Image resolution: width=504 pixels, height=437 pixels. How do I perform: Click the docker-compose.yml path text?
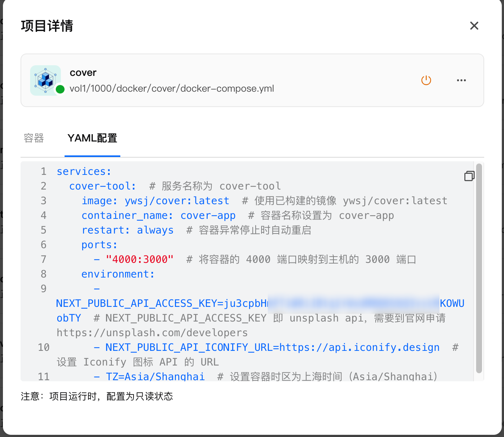coord(172,89)
